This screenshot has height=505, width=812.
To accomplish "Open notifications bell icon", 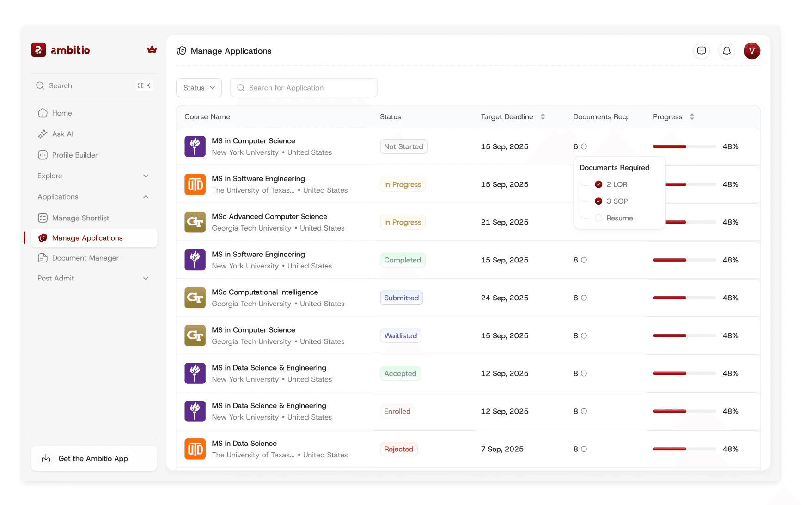I will point(727,51).
